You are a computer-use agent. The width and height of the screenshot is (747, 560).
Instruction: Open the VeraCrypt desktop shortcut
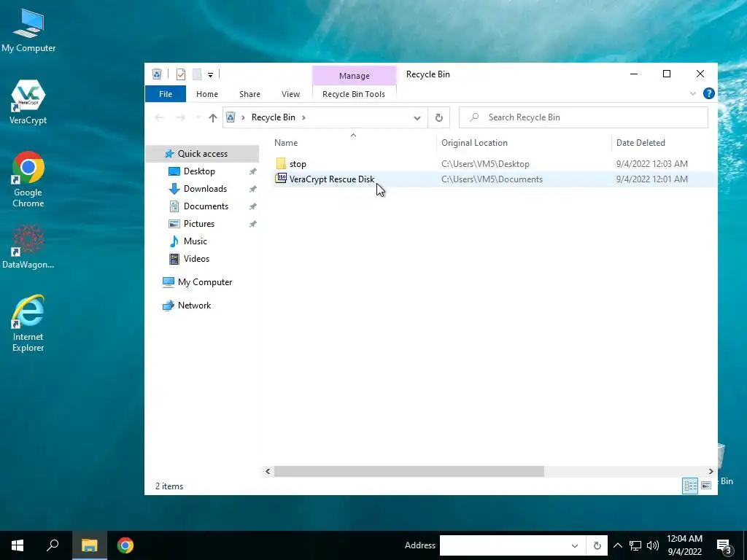tap(28, 102)
